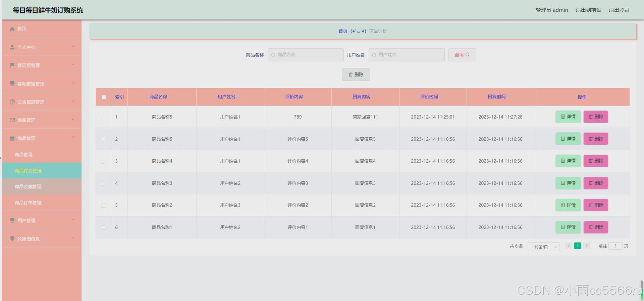This screenshot has height=301, width=644.
Task: Click into 用户姓名 search input
Action: pyautogui.click(x=407, y=55)
